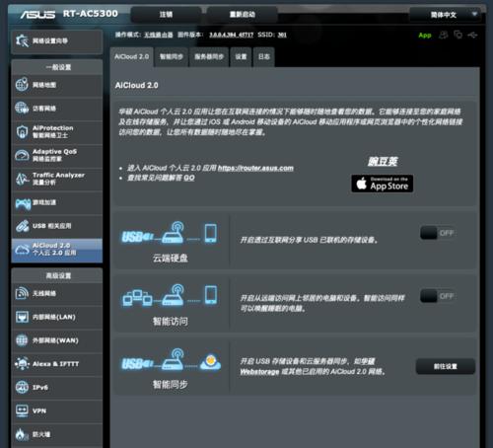The height and width of the screenshot is (448, 493).
Task: Click the ASUS logo in header
Action: [x=37, y=14]
